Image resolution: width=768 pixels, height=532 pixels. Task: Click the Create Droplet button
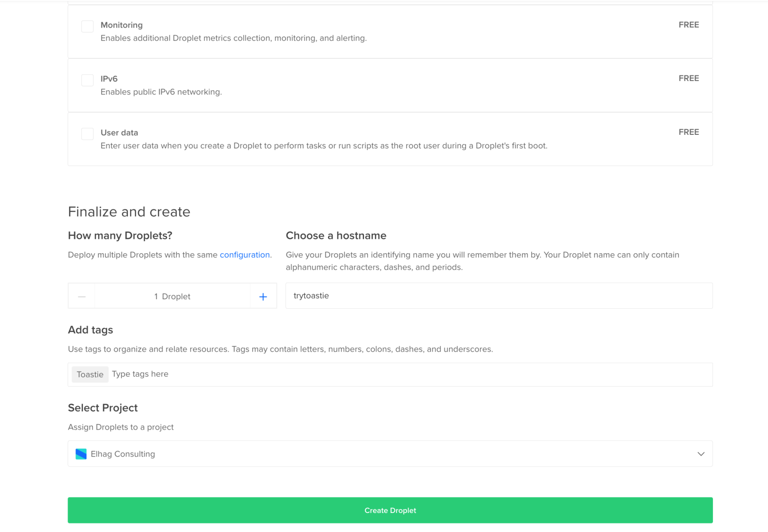pyautogui.click(x=390, y=510)
